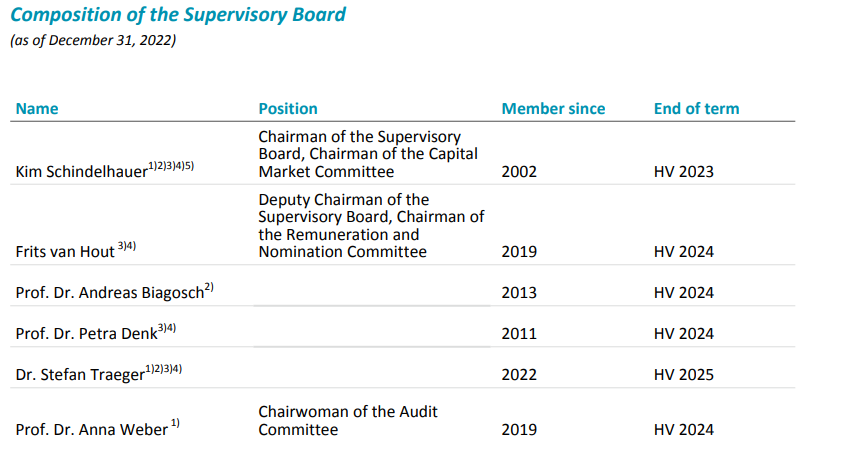848x456 pixels.
Task: Select the 'Name' column header
Action: coord(37,108)
